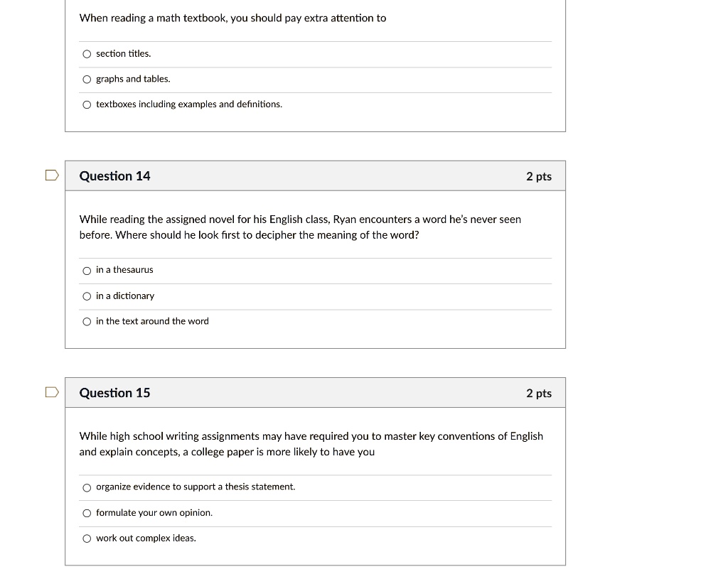Image resolution: width=728 pixels, height=574 pixels.
Task: Select the 'section titles.' radio button
Action: click(87, 54)
